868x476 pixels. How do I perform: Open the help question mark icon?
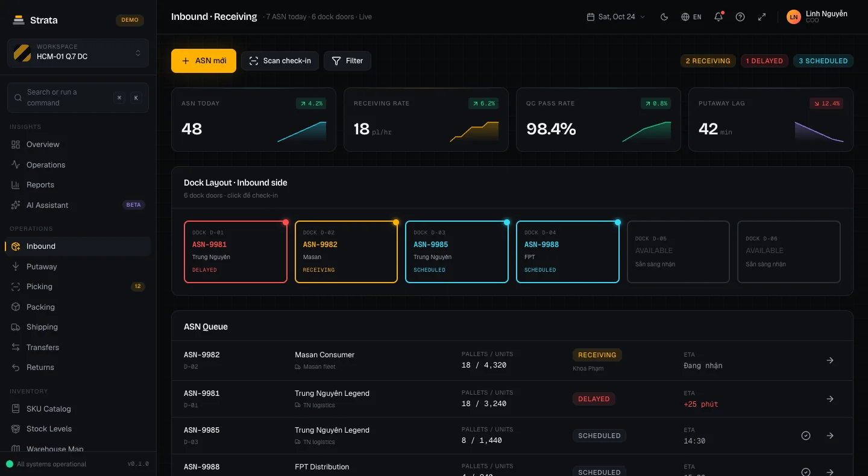(740, 17)
